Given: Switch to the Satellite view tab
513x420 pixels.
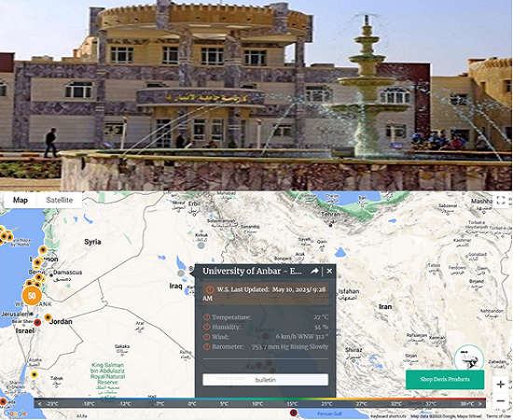Looking at the screenshot, I should point(59,200).
